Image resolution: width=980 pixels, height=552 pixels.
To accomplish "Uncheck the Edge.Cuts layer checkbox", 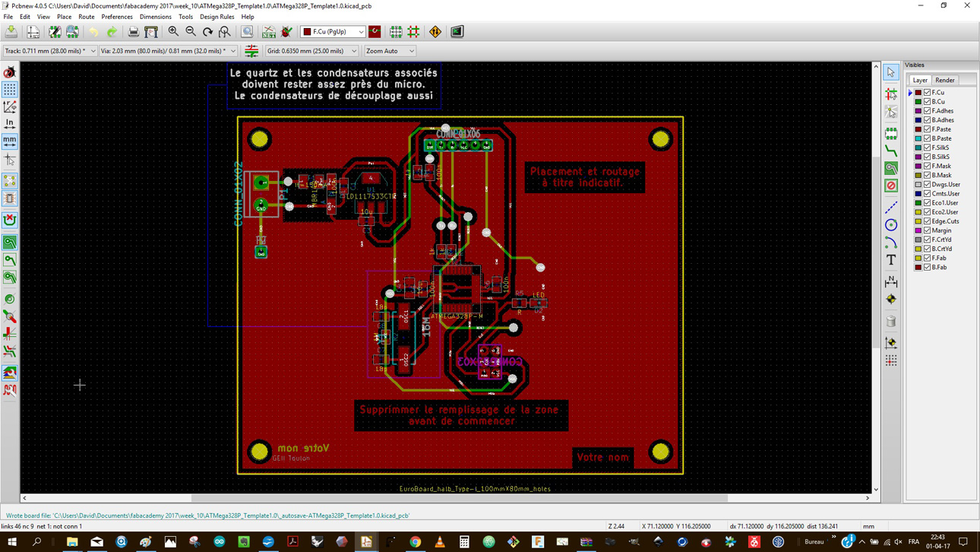I will pyautogui.click(x=928, y=221).
